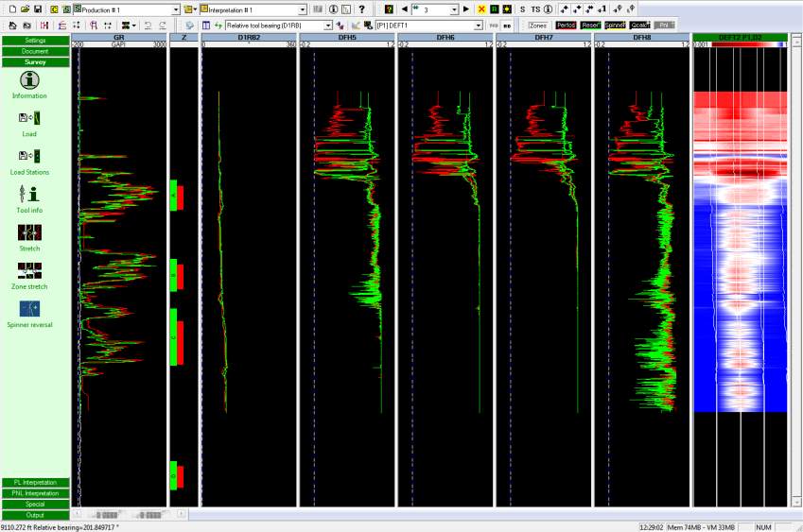Screen dimensions: 803x532
Task: Click the lowest zone marker in Z track
Action: tap(177, 475)
